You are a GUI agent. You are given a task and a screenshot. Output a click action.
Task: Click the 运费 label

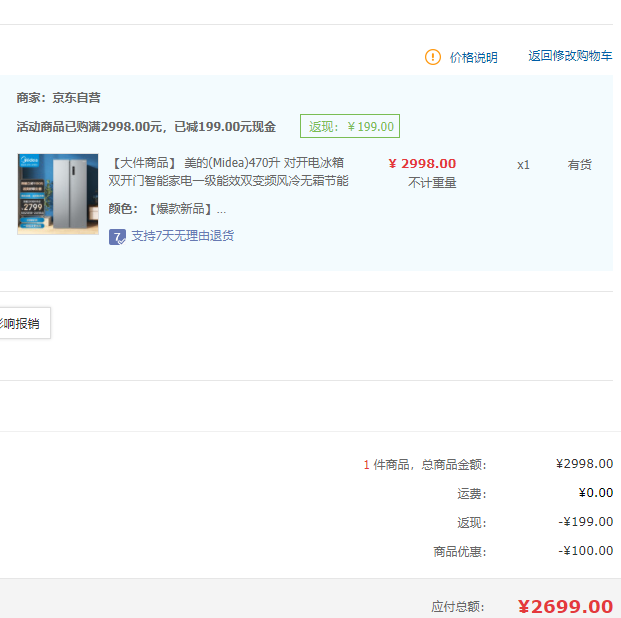tap(472, 494)
